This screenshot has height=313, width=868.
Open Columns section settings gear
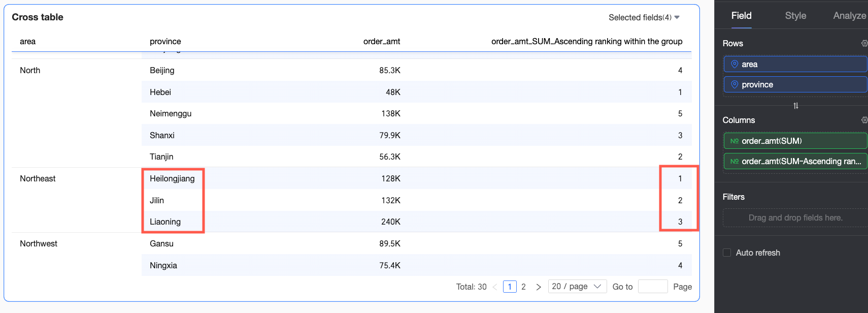point(864,120)
